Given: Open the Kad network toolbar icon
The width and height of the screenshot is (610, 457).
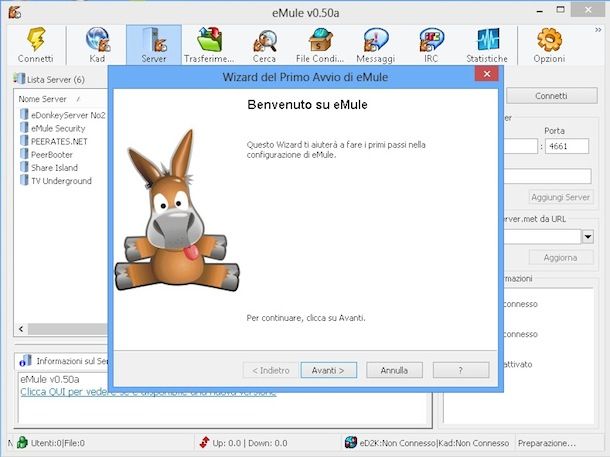Looking at the screenshot, I should [x=97, y=39].
